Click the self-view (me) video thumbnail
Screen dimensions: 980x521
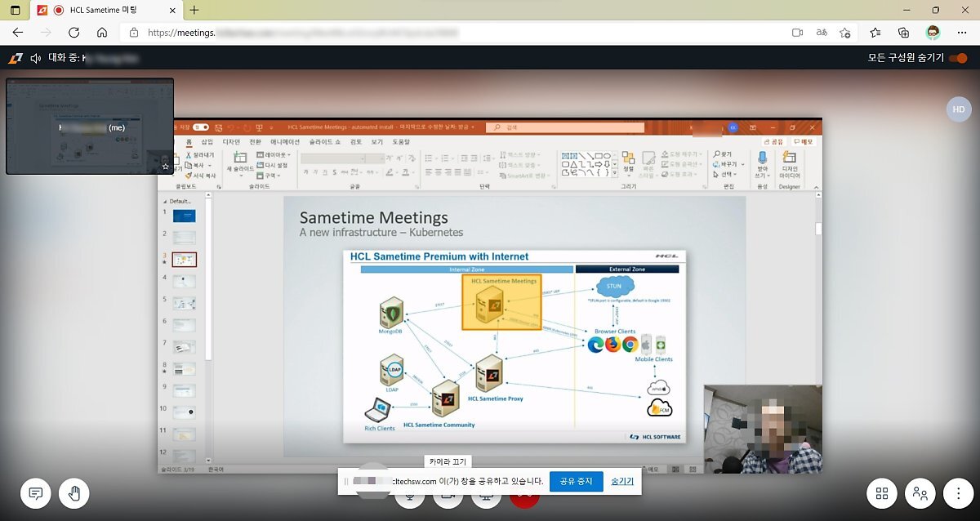(x=90, y=127)
